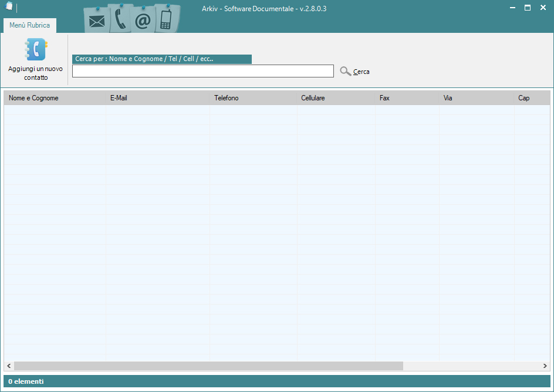Screen dimensions: 554x392
Task: Sort contacts by the E-Mail column
Action: pos(119,98)
